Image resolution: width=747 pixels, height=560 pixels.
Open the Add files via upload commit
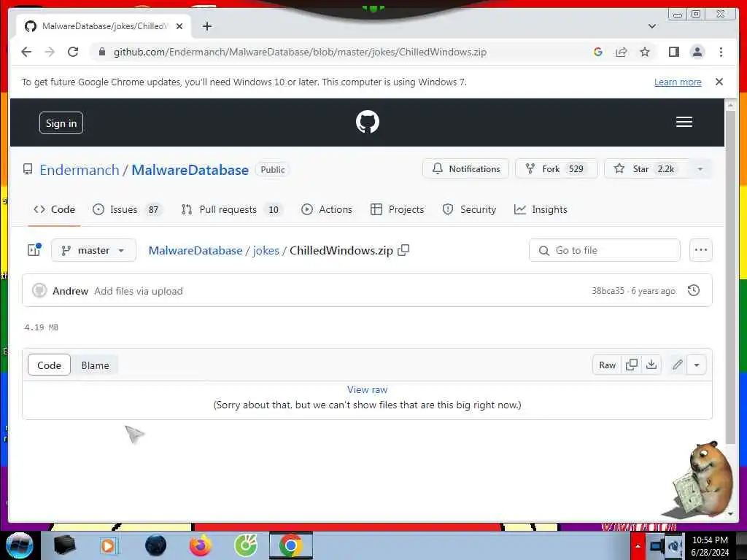coord(138,291)
